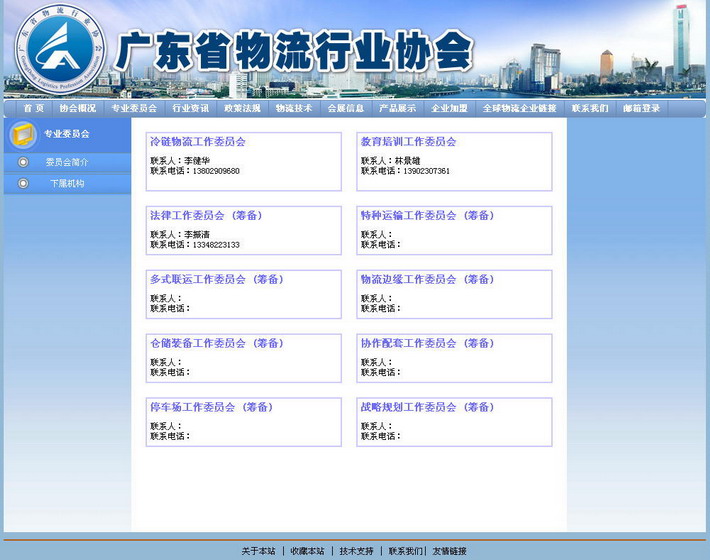Open the 行业资讯 menu item
Viewport: 710px width, 560px height.
pos(191,108)
